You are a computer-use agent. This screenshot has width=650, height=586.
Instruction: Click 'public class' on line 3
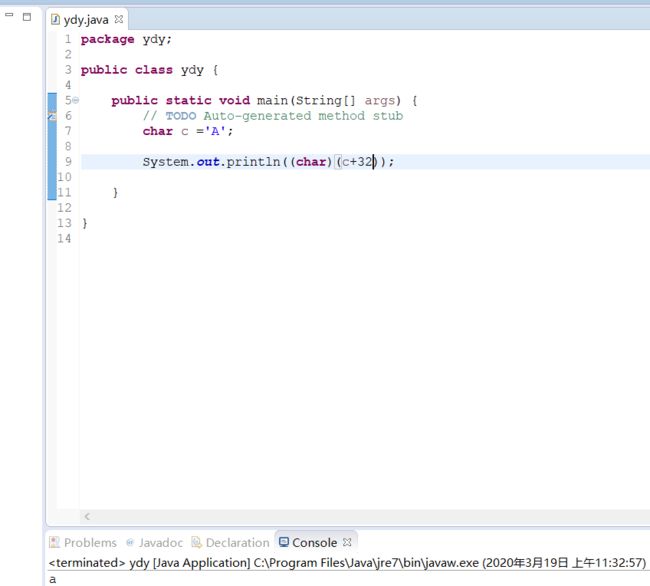[127, 70]
